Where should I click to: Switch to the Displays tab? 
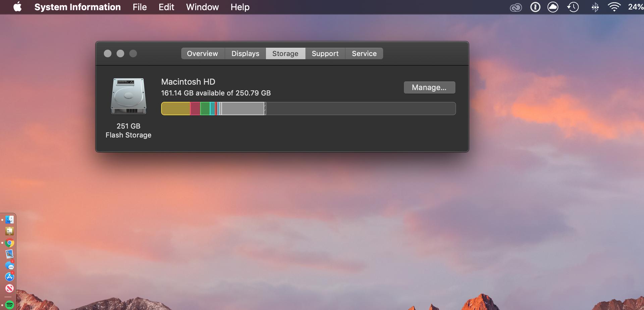pos(245,53)
